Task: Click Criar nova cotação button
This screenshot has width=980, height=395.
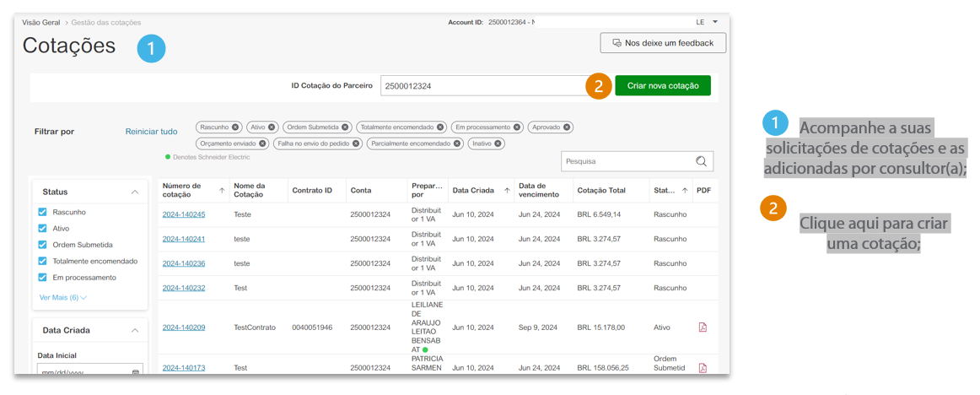Action: click(663, 85)
